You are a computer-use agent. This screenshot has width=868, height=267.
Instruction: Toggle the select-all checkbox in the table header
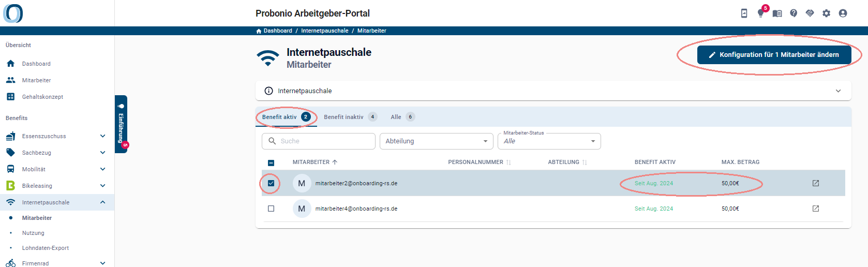tap(271, 162)
